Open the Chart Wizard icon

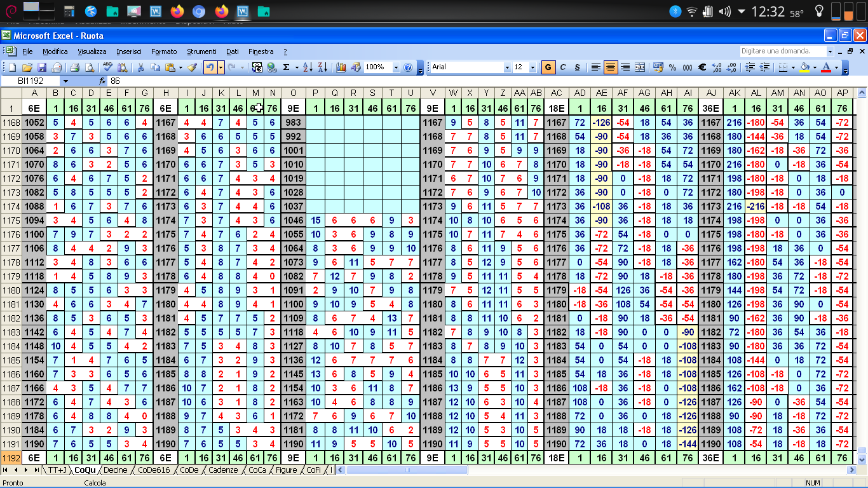[x=341, y=67]
